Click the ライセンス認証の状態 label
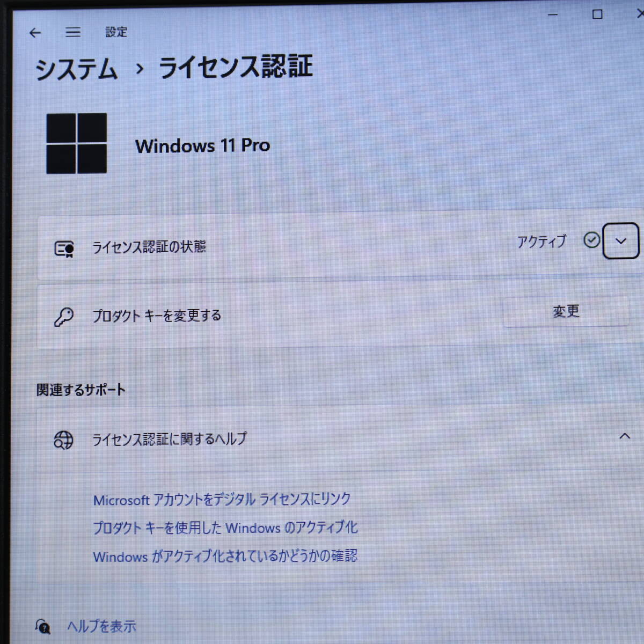644x644 pixels. 149,247
